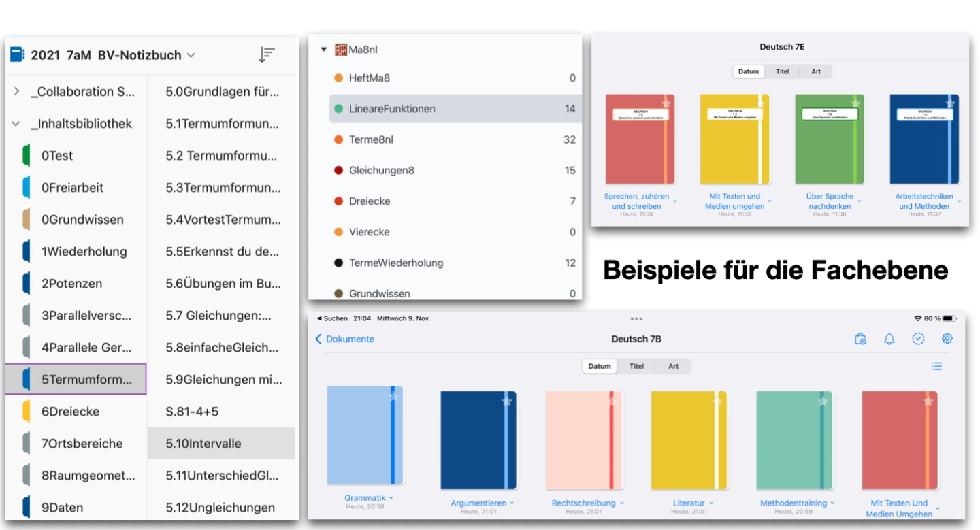The width and height of the screenshot is (980, 530).
Task: Switch to list view icon in Deutsch 7B
Action: point(936,366)
